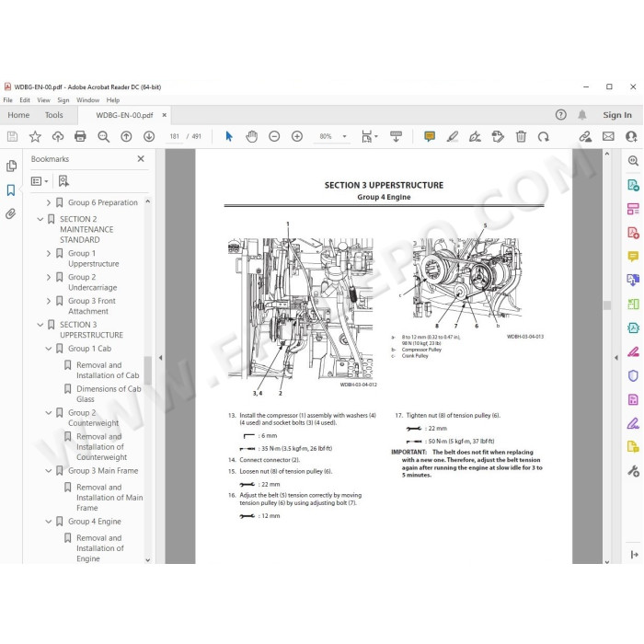The width and height of the screenshot is (644, 644).
Task: Go to previous page
Action: [x=126, y=137]
